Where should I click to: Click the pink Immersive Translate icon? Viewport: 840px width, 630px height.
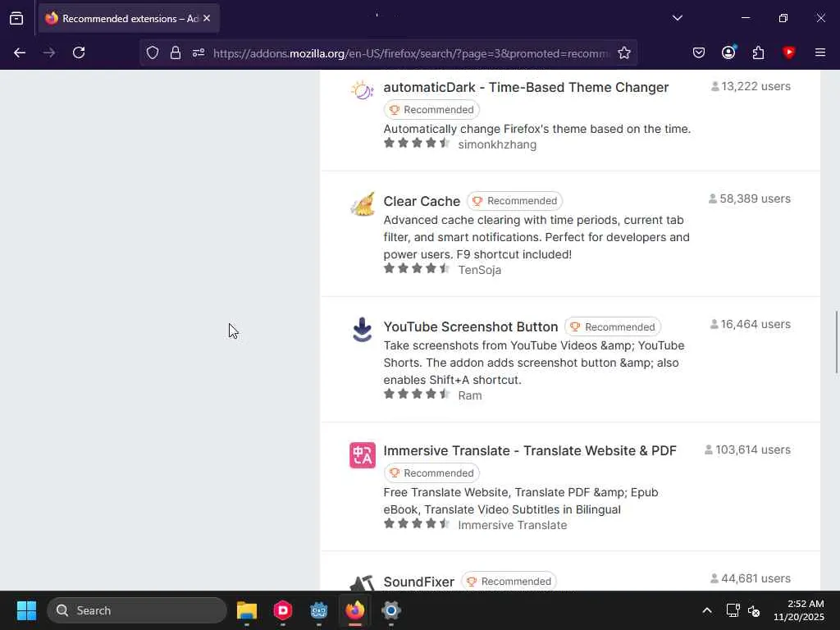pos(363,455)
